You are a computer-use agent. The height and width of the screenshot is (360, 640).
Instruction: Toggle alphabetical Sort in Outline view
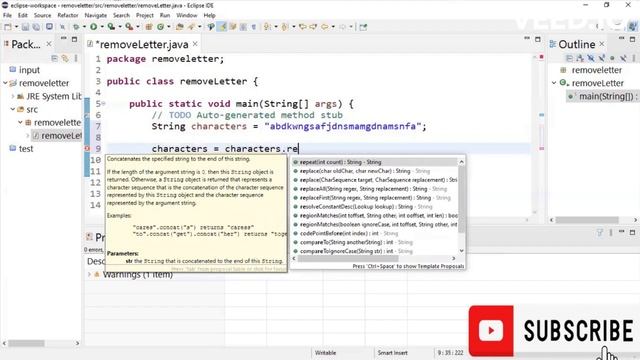point(580,58)
